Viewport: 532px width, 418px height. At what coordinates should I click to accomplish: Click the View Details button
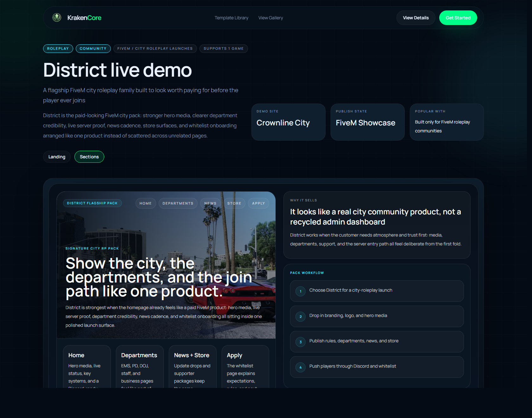pos(416,18)
